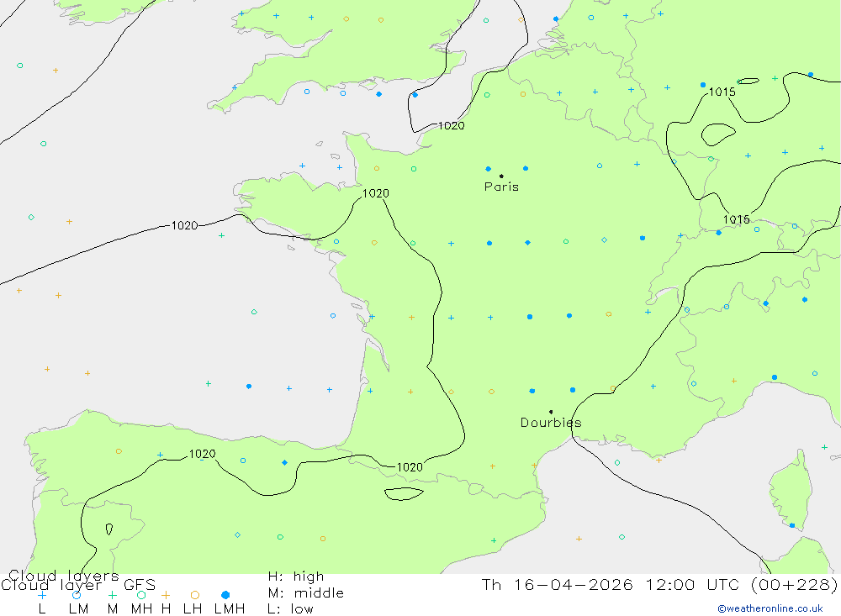This screenshot has height=616, width=841.
Task: Click the filled blue legend symbol above LMH
Action: (x=225, y=595)
